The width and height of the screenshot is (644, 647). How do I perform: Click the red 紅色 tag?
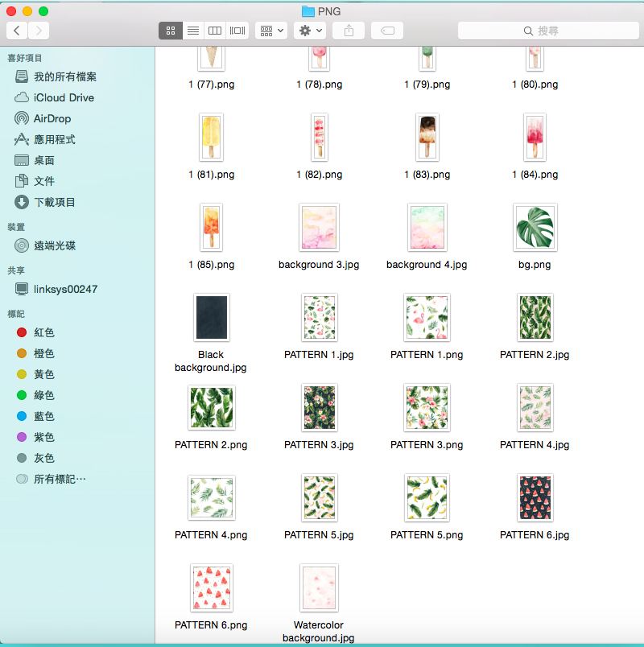click(43, 332)
